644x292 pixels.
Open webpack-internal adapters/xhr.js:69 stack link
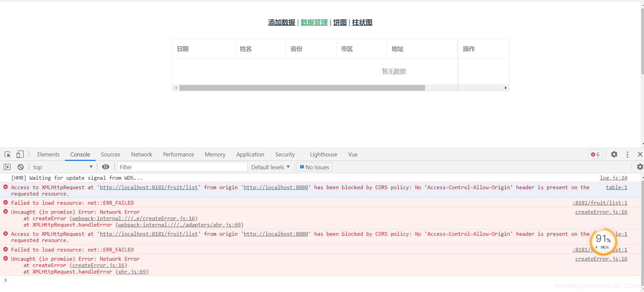(179, 225)
